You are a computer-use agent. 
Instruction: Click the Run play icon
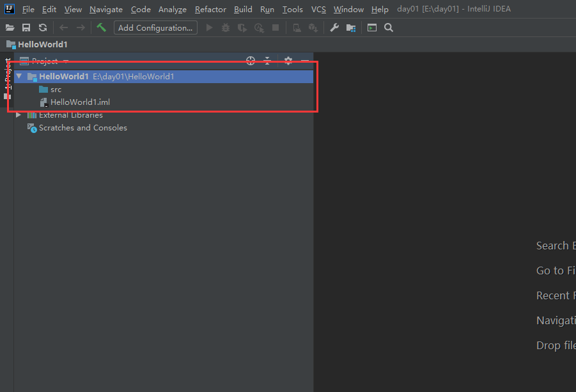click(x=210, y=27)
